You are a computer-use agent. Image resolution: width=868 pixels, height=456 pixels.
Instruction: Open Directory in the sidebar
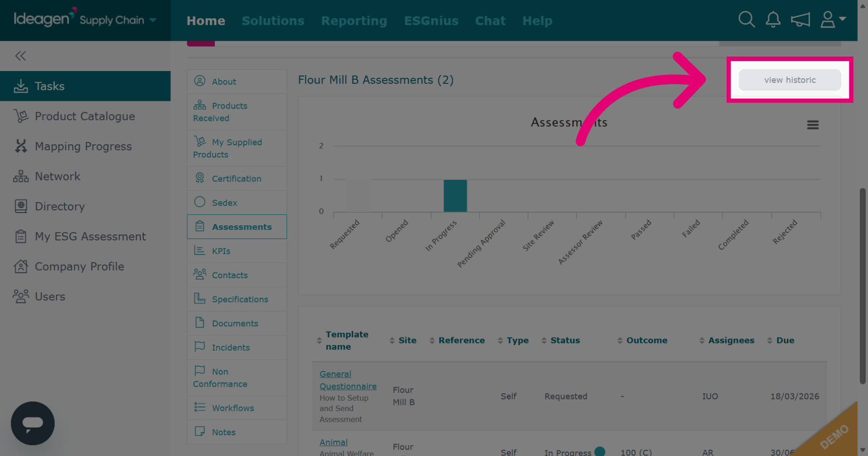pos(85,206)
